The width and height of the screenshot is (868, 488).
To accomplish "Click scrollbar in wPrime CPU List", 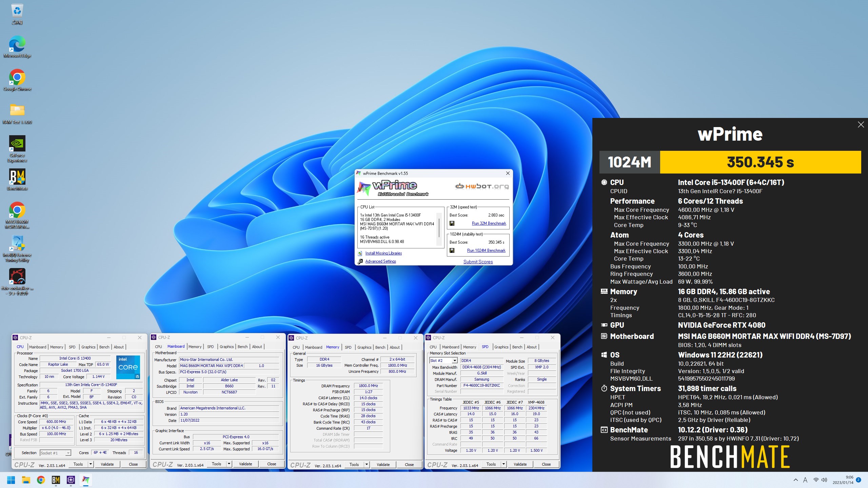I will [439, 228].
